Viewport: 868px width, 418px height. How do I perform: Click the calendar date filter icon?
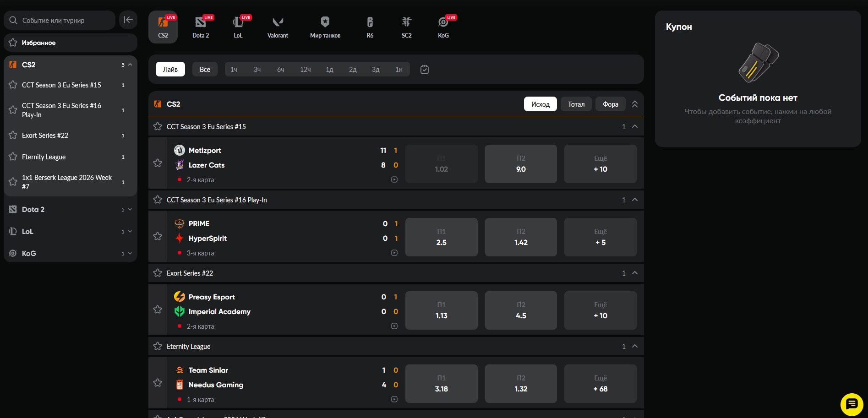tap(425, 70)
